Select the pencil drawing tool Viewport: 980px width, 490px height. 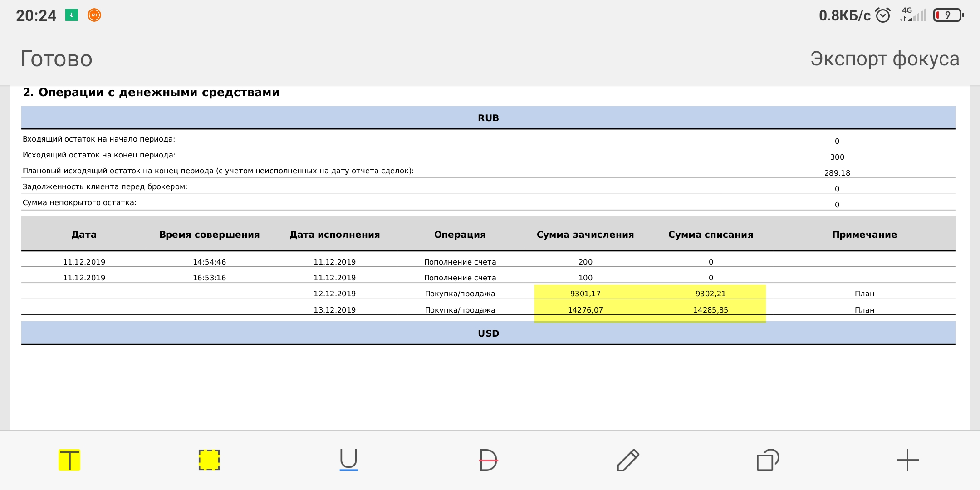click(628, 460)
